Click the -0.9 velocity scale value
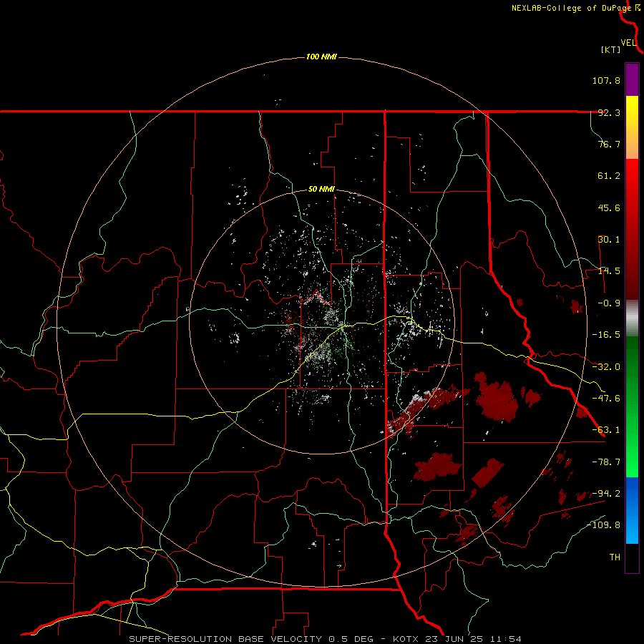 point(609,303)
